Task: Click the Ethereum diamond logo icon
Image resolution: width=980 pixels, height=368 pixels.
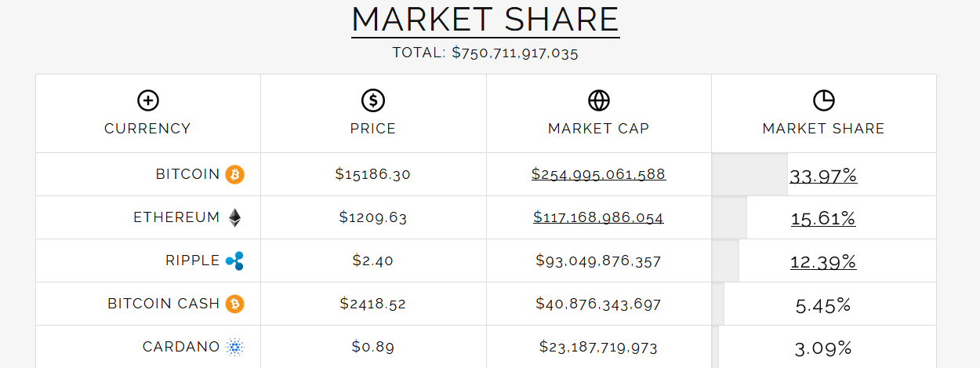Action: tap(235, 217)
